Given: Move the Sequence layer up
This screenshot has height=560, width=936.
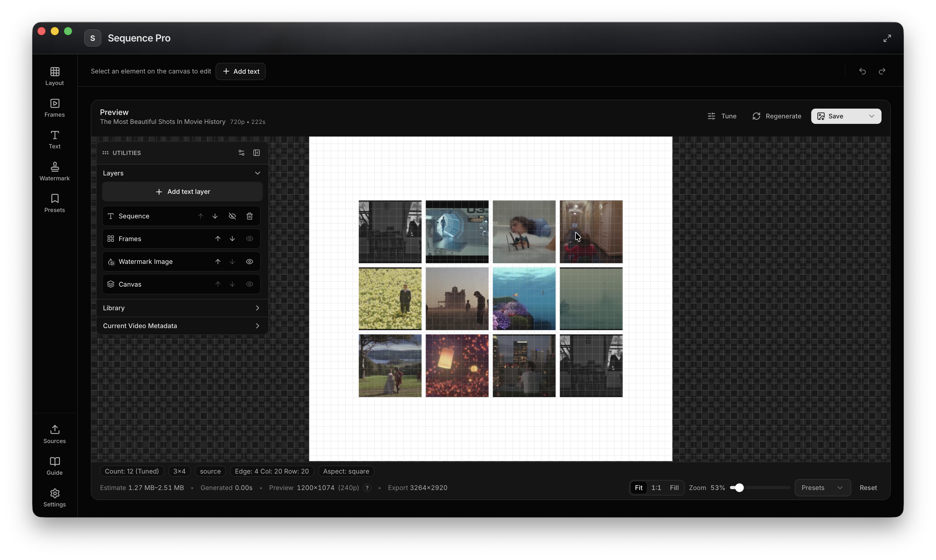Looking at the screenshot, I should 200,216.
